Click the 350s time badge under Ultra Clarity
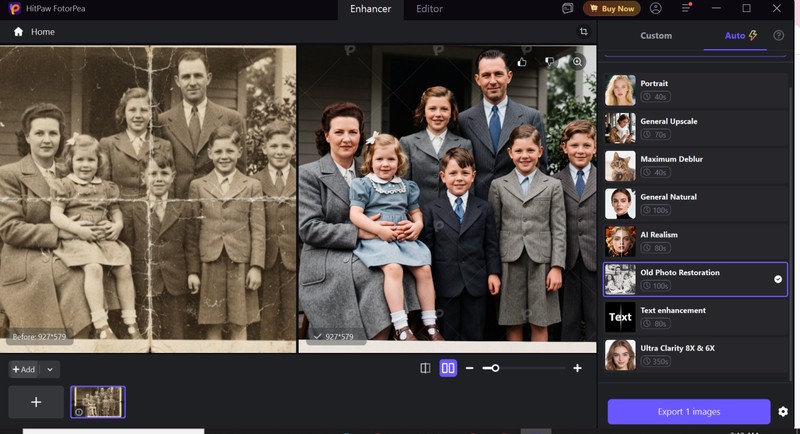This screenshot has height=434, width=800. (656, 362)
